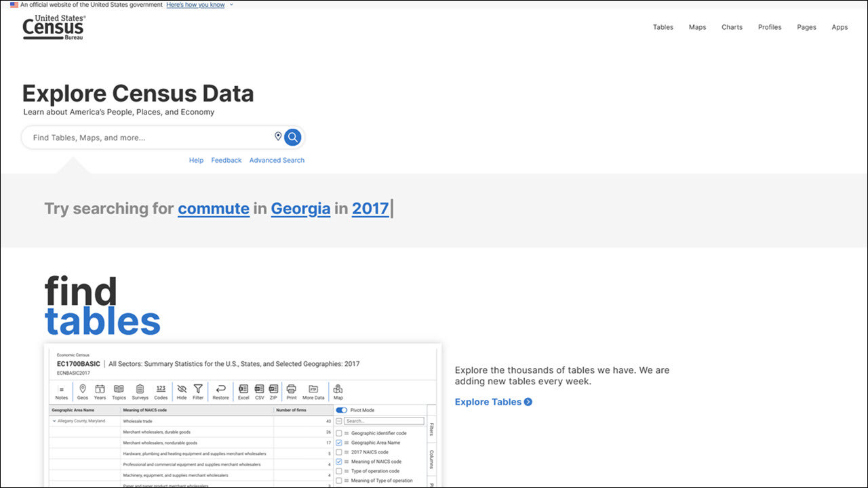
Task: Open the Tables nav item
Action: 663,27
